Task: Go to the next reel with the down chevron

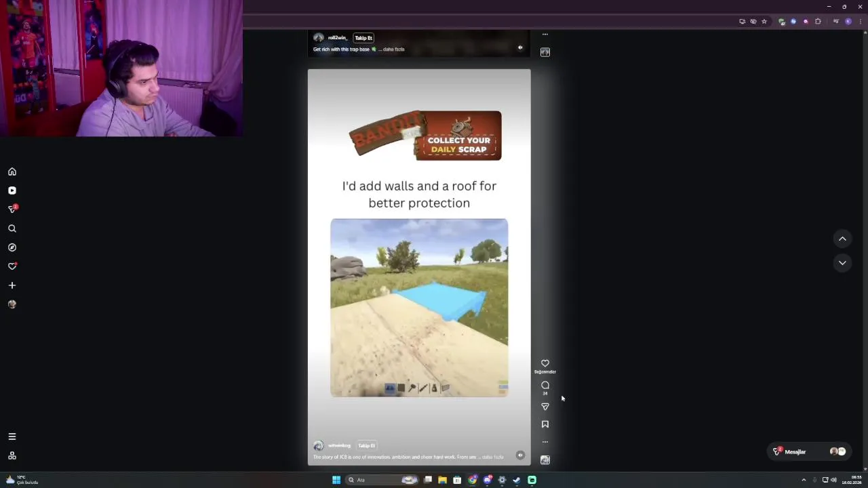Action: coord(842,263)
